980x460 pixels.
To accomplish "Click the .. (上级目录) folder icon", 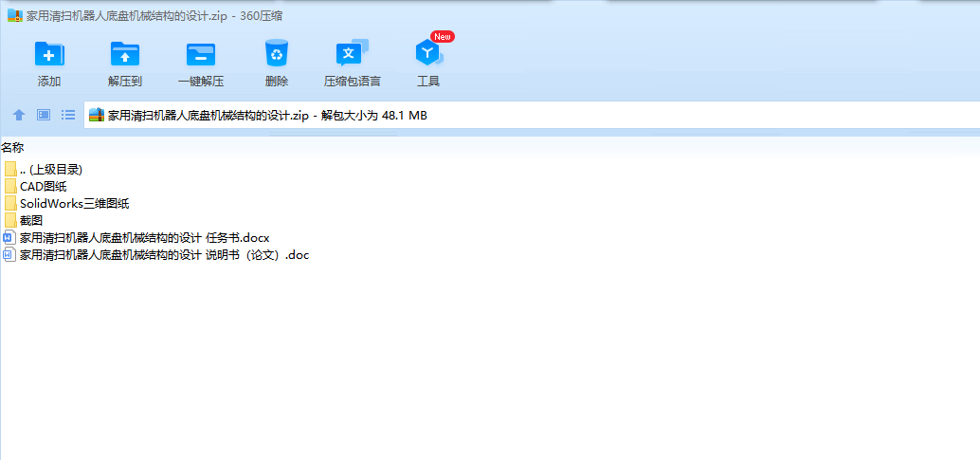I will point(10,169).
